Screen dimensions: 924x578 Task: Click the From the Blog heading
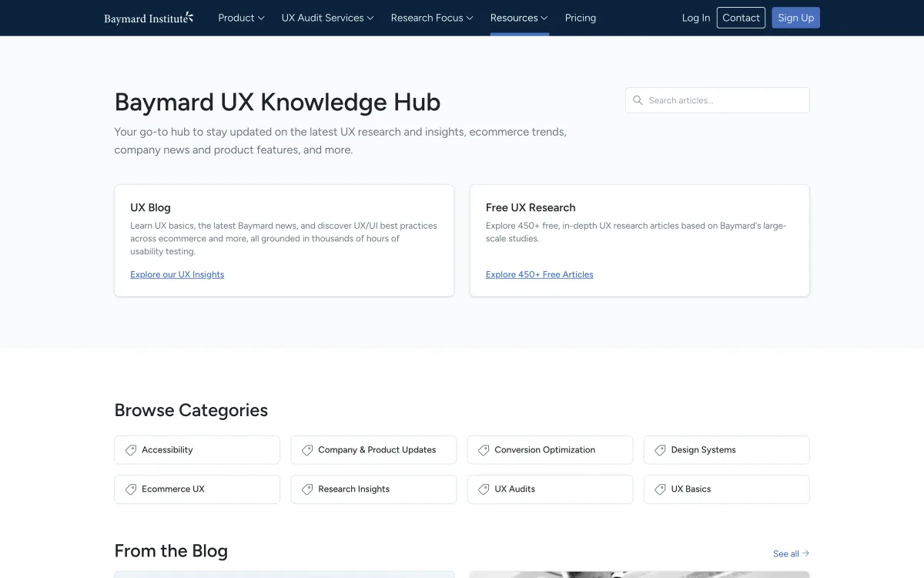click(x=171, y=551)
